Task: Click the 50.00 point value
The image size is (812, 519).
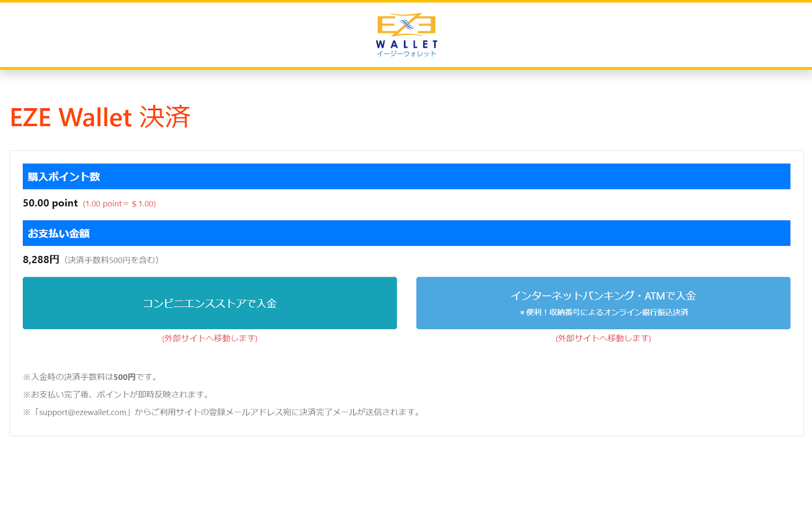Action: point(50,203)
